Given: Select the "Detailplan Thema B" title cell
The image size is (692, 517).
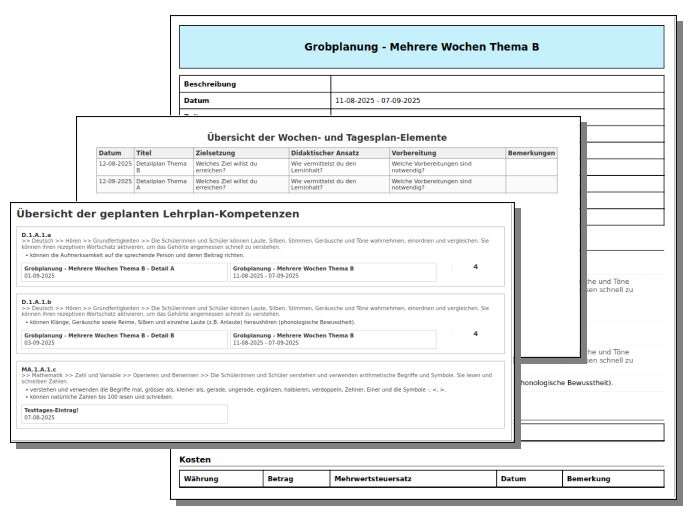Looking at the screenshot, I should pyautogui.click(x=164, y=167).
